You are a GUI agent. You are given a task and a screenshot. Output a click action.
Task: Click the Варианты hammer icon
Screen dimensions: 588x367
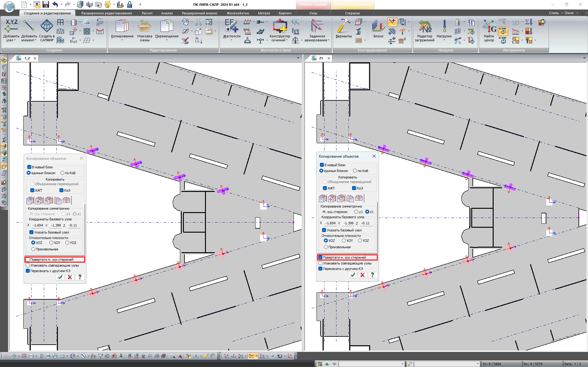pyautogui.click(x=343, y=26)
